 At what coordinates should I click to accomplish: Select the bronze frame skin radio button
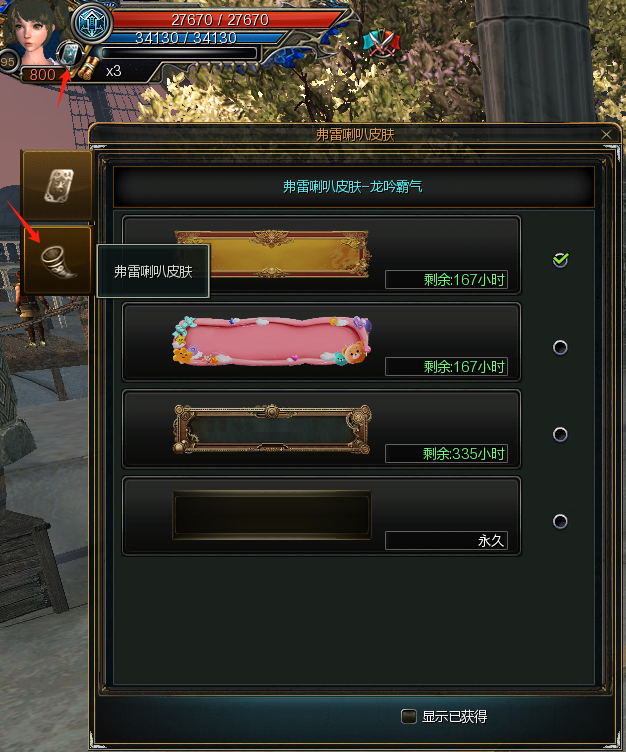(560, 435)
